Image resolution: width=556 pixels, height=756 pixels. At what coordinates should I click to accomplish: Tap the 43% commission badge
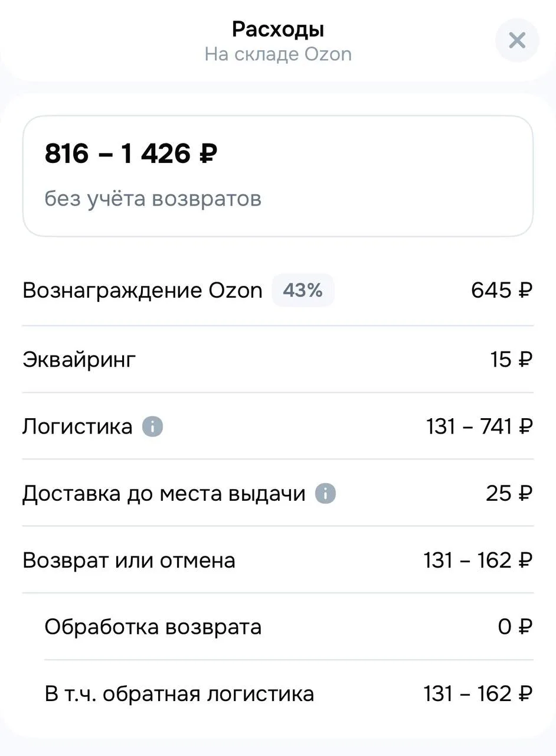pyautogui.click(x=303, y=291)
